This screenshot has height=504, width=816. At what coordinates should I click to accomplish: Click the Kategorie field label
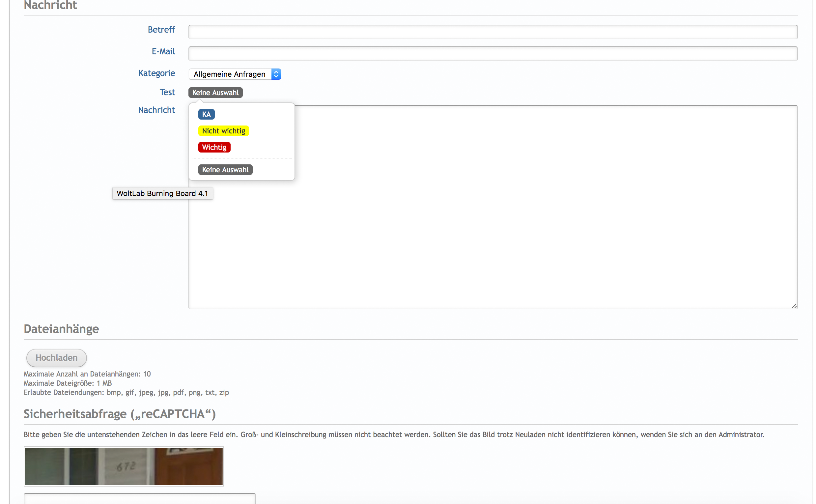(x=157, y=73)
